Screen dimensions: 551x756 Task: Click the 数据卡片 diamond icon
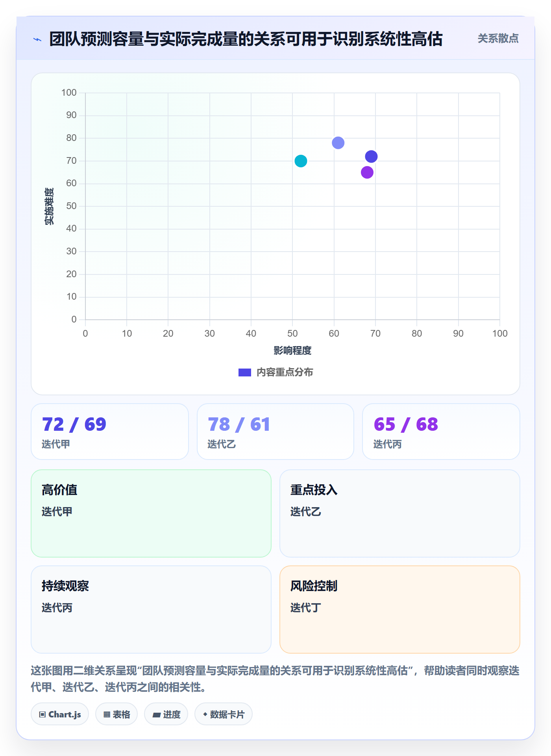pos(205,714)
